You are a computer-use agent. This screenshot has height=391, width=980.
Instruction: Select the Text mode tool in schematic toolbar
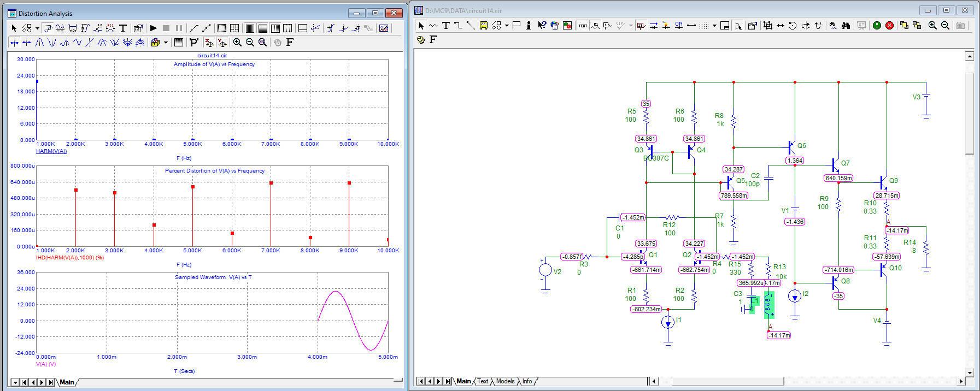pos(445,26)
